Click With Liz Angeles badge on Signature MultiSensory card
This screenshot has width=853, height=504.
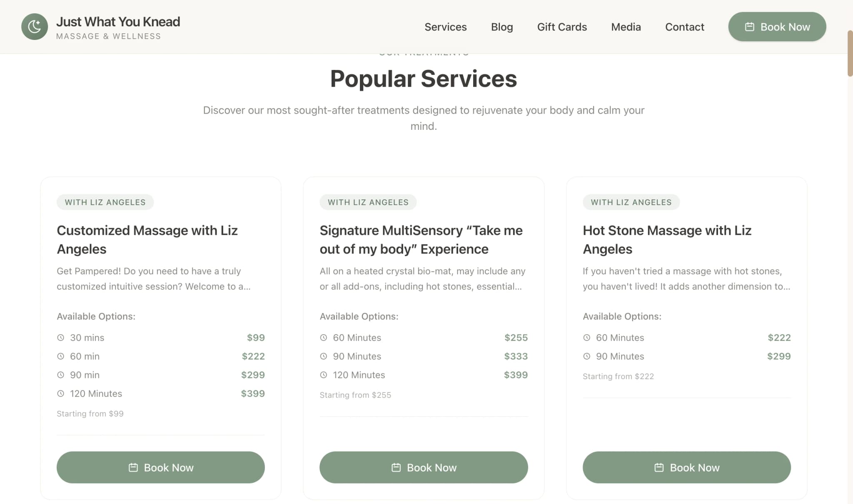368,202
